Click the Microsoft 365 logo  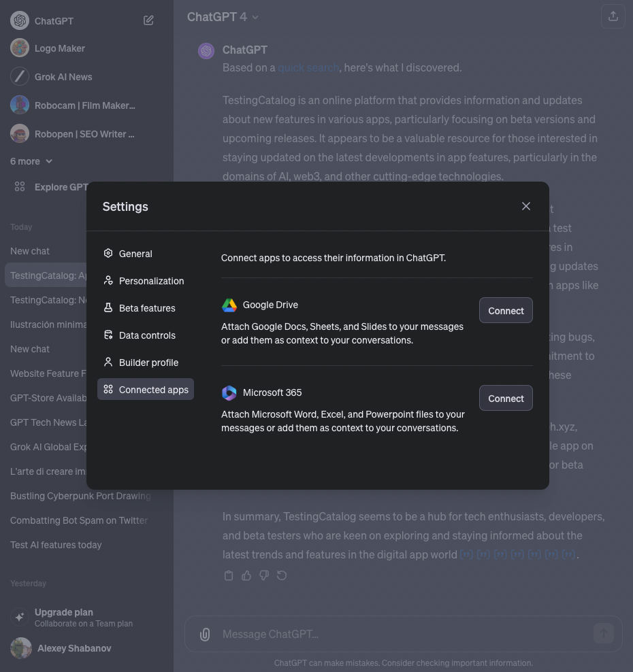[229, 392]
